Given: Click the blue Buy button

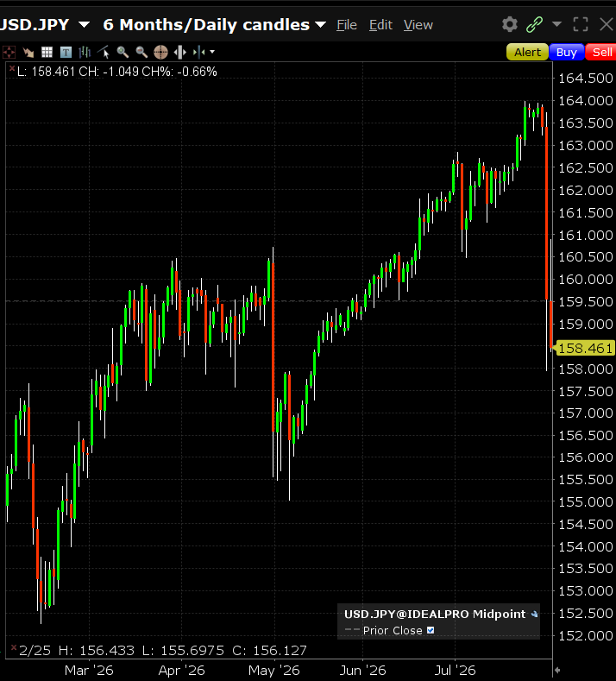Looking at the screenshot, I should tap(567, 52).
